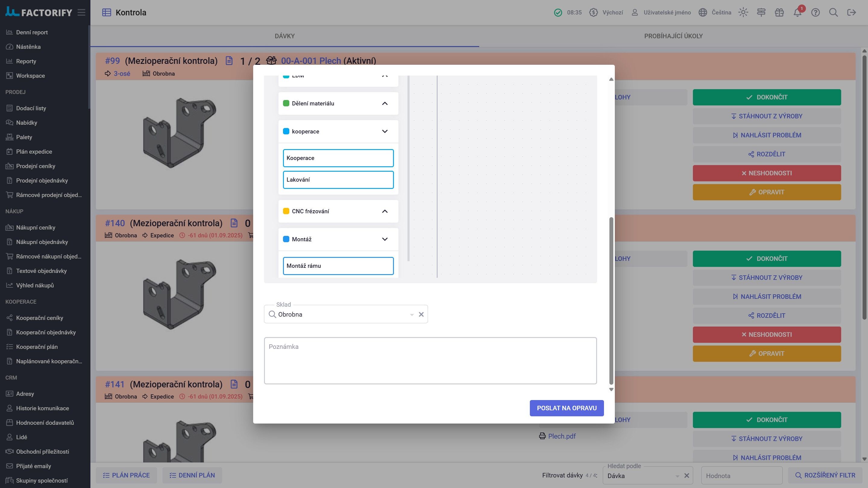Screen dimensions: 868x488
Task: Click the Montáž blue color swatch
Action: pos(286,239)
